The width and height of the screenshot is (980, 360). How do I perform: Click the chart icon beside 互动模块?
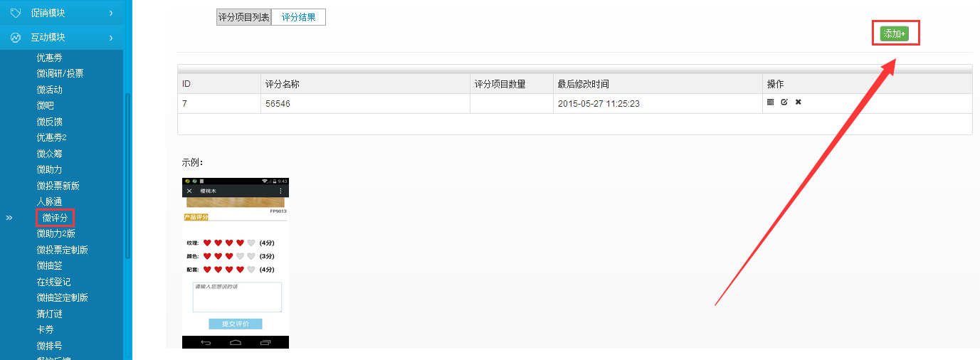[16, 37]
